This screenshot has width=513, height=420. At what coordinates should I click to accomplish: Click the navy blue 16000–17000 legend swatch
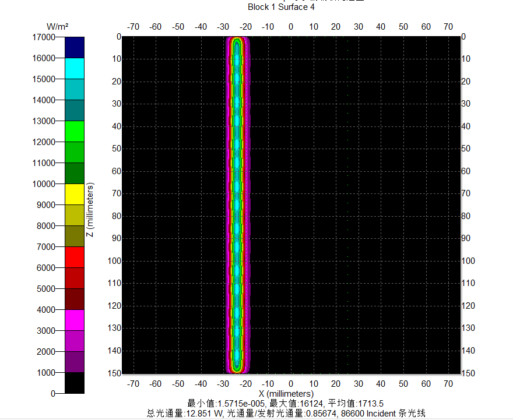pos(75,47)
